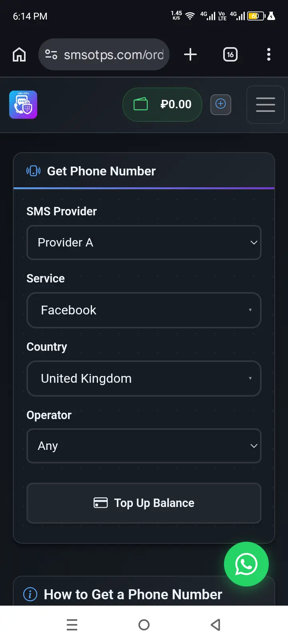Tap the Android home circle button

(144, 625)
